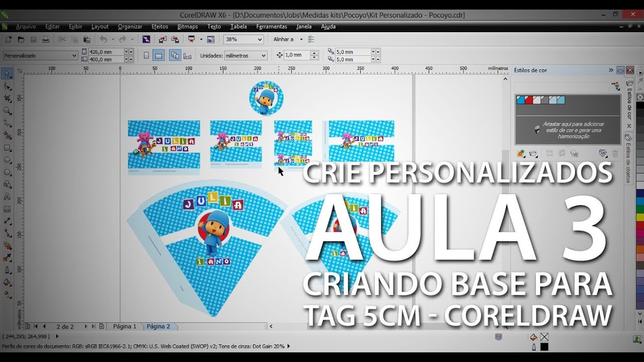Select the Polygon tool
644x362 pixels.
coord(7,172)
